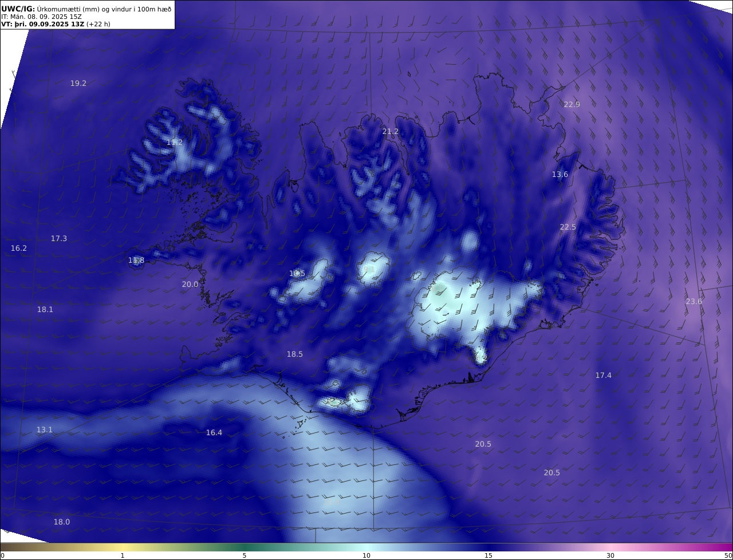
Task: Click the UWC/IG Úrkomumætti title line
Action: coord(85,9)
